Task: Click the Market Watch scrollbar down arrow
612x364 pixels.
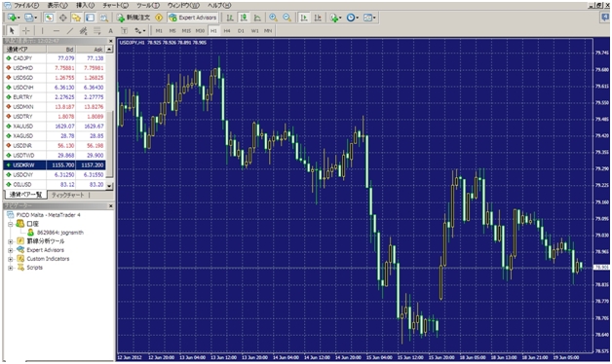Action: point(109,186)
